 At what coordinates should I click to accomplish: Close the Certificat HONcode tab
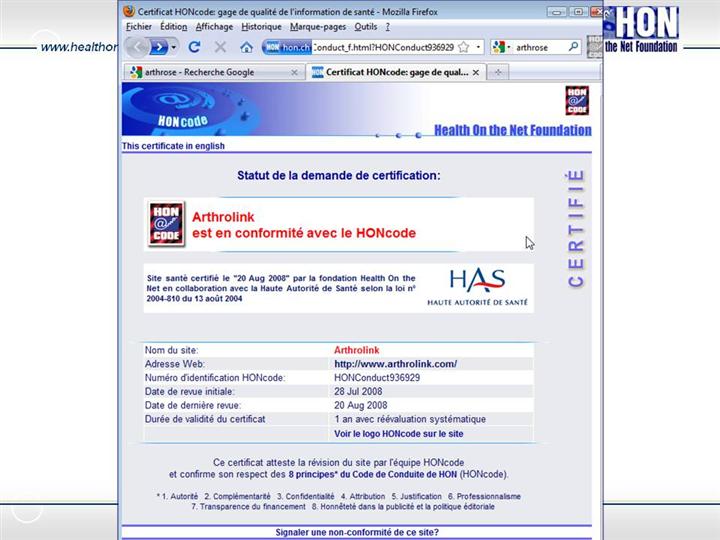click(x=476, y=72)
